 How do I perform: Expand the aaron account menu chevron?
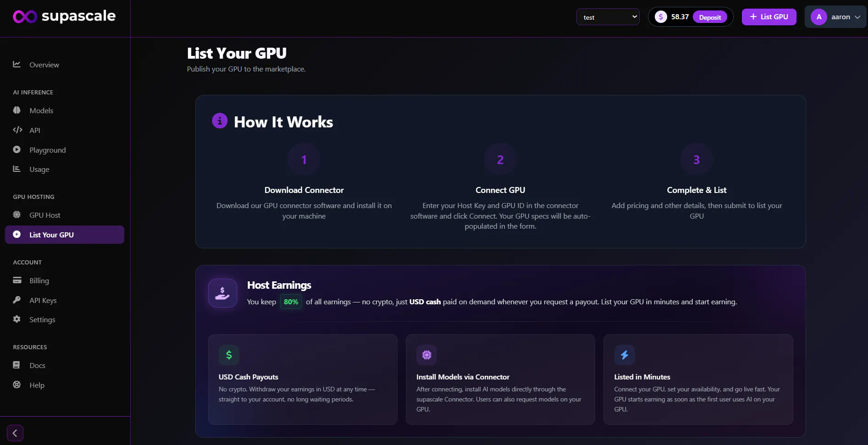[x=857, y=17]
